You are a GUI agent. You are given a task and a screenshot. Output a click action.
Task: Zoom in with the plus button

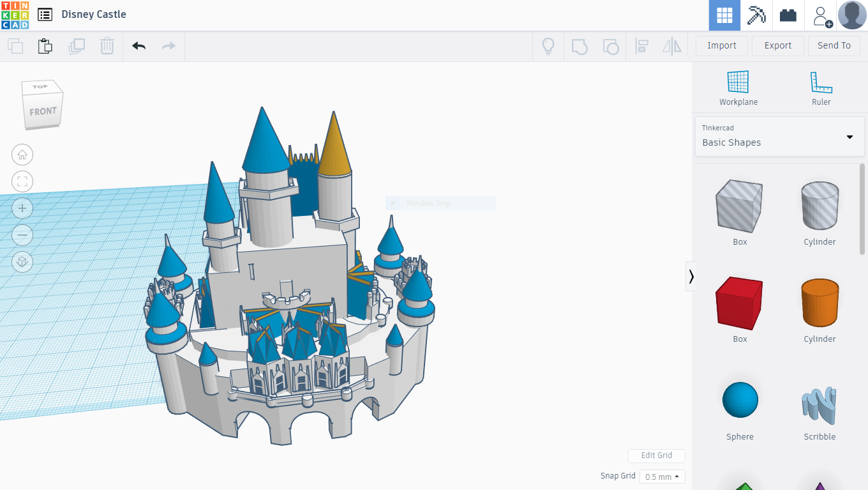point(22,208)
